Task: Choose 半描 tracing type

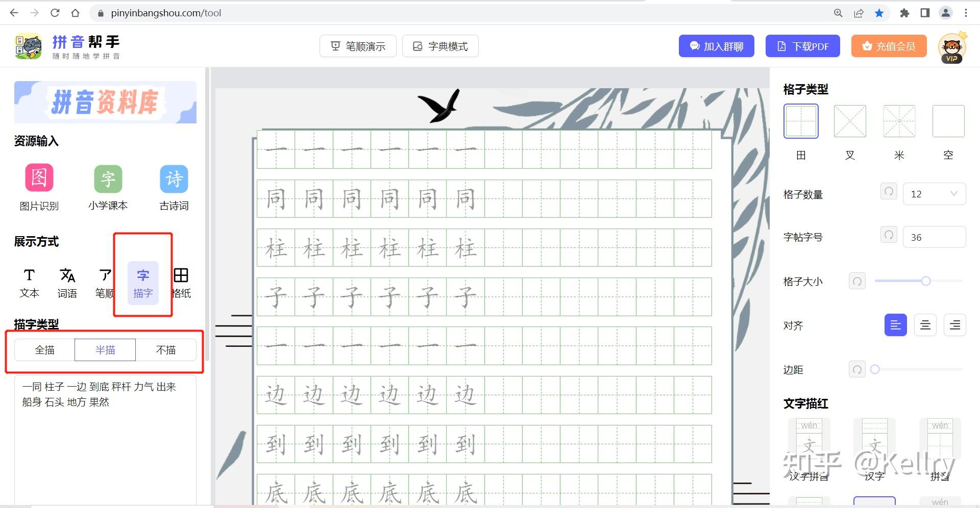Action: pos(105,350)
